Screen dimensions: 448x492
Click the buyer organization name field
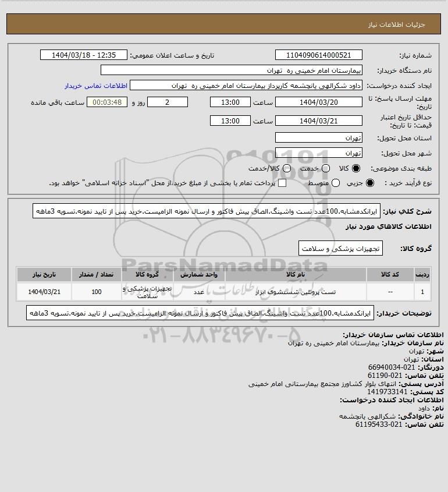pos(232,70)
